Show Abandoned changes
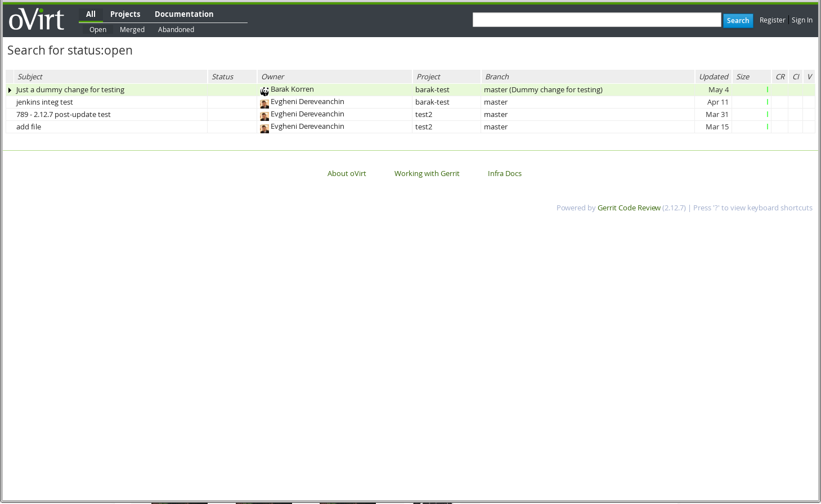The height and width of the screenshot is (504, 821). [x=176, y=30]
